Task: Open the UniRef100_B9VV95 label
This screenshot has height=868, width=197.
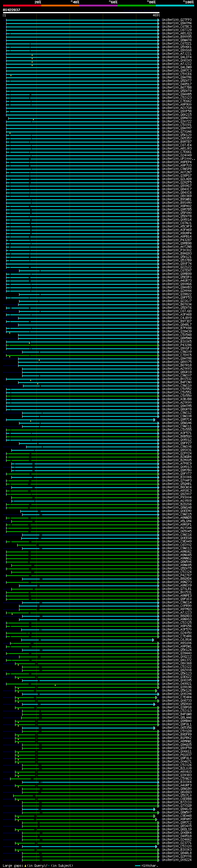Action: 177,37
